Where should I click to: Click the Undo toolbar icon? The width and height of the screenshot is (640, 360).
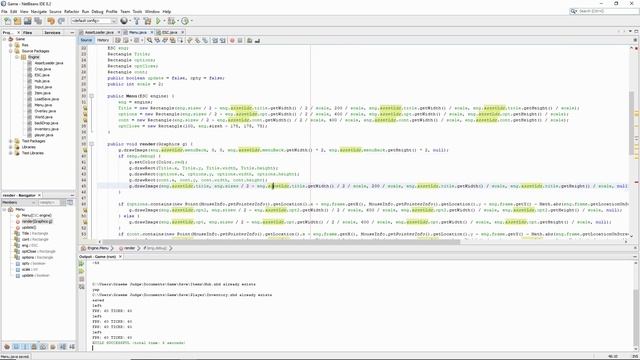coord(51,21)
